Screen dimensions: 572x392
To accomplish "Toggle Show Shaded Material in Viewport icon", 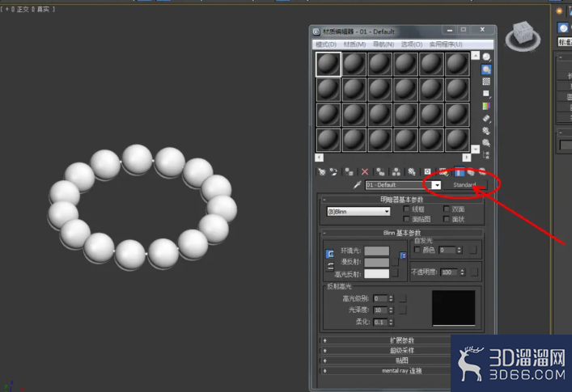I will click(443, 171).
